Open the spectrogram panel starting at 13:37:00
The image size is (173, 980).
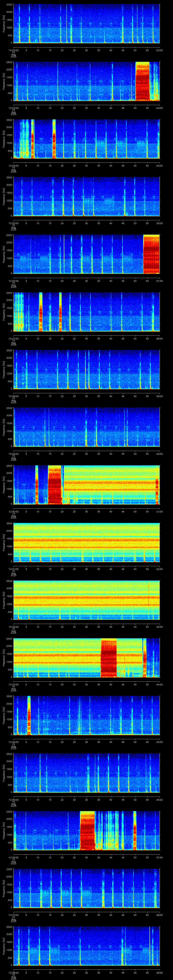[x=86, y=888]
